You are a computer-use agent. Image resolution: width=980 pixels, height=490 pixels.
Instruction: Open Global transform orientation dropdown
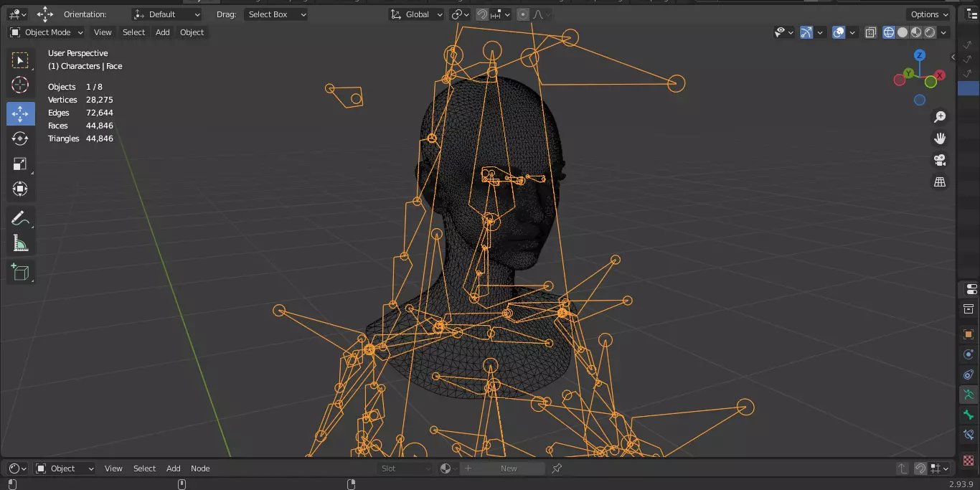416,14
